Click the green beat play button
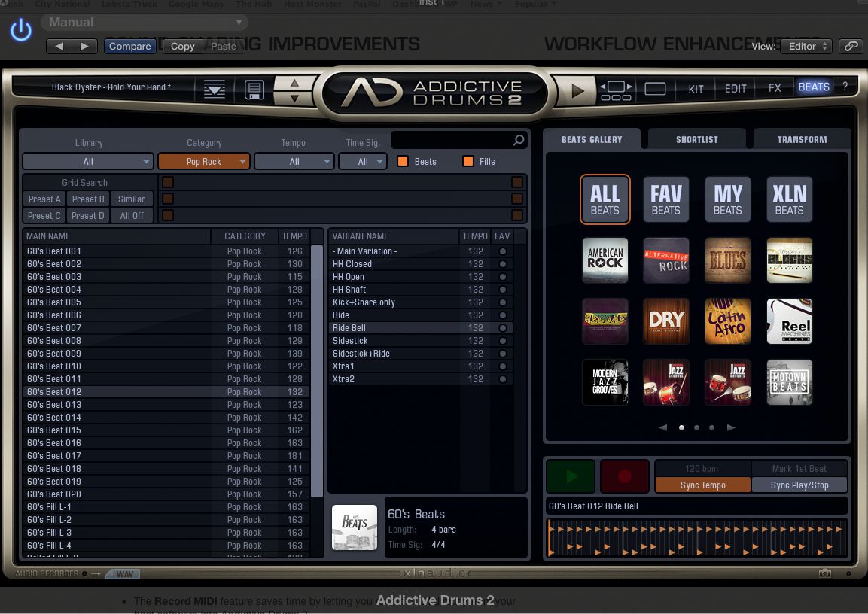 571,476
